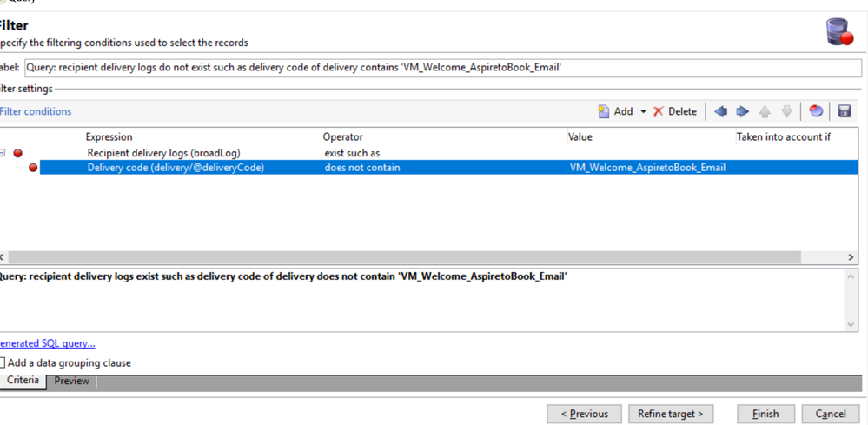The width and height of the screenshot is (868, 425).
Task: Click the floppy disk save icon
Action: 844,111
